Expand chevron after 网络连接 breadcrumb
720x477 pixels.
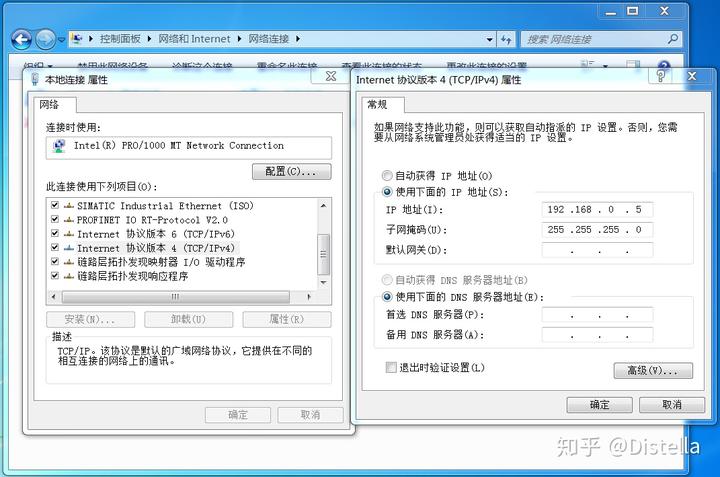tap(298, 39)
